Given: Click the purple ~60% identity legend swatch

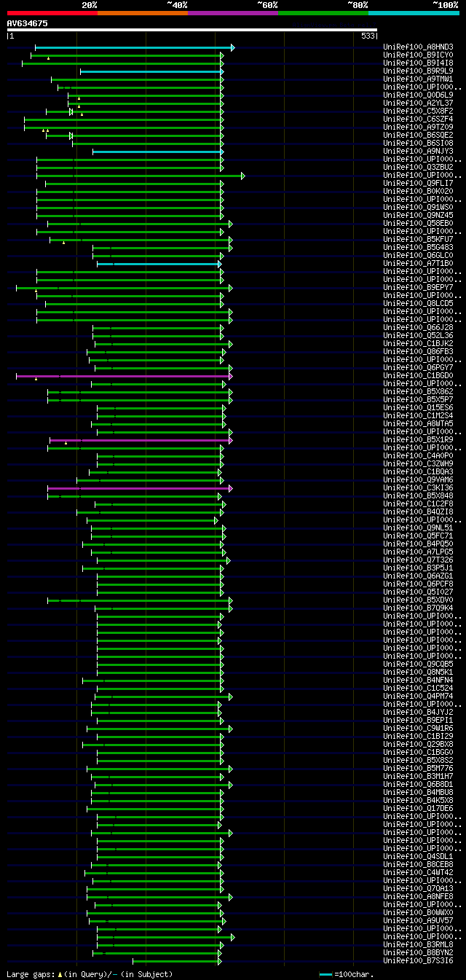Looking at the screenshot, I should tap(233, 12).
